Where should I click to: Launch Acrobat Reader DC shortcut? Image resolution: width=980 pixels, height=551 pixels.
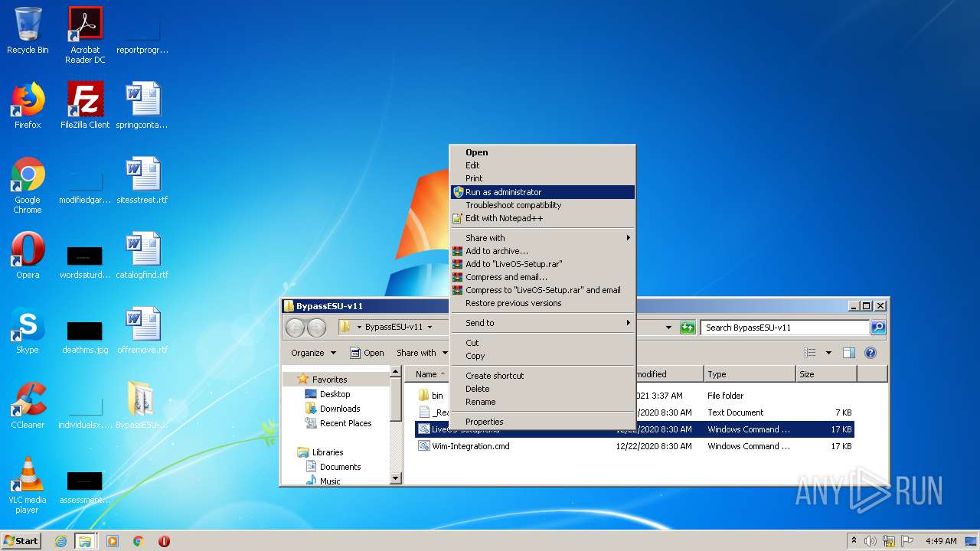[x=85, y=34]
